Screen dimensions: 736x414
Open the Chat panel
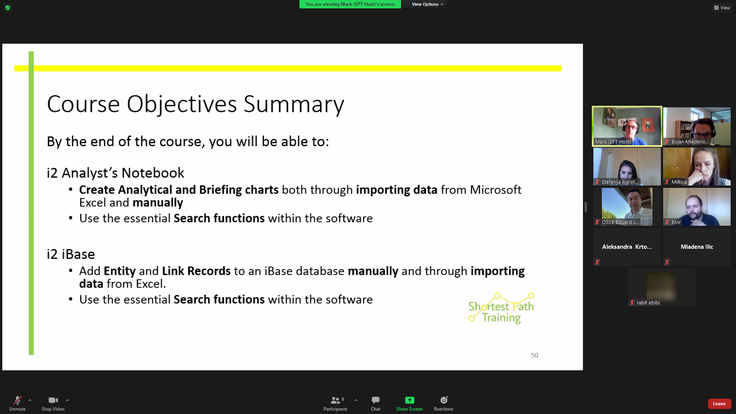[375, 401]
